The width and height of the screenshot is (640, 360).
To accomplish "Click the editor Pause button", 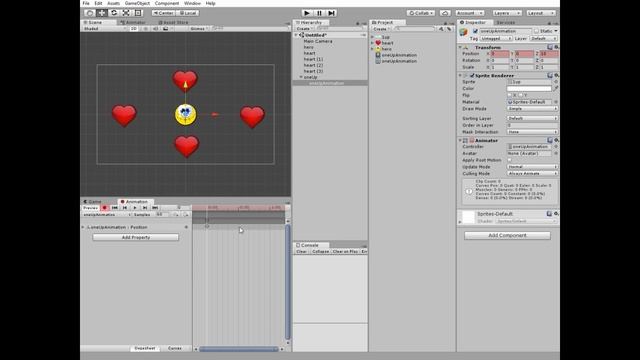I will tap(319, 13).
